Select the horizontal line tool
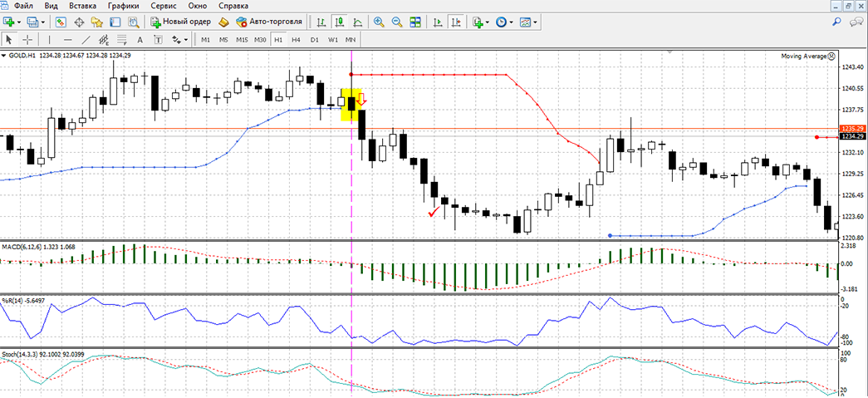 coord(68,40)
